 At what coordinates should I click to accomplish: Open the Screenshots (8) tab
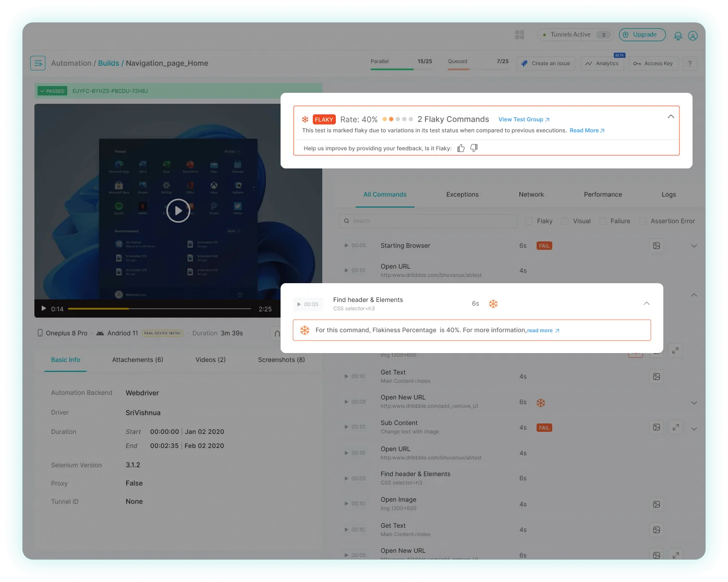[281, 360]
